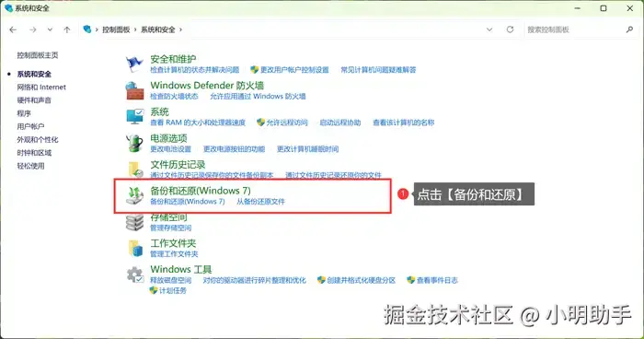Click 常见计算机问题疑难解答 link
The image size is (644, 339).
click(x=378, y=70)
